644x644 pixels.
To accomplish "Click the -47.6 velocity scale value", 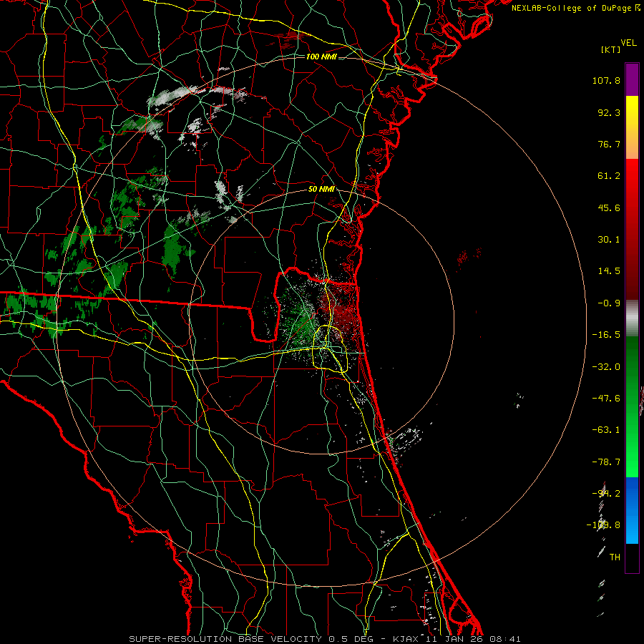I will tap(606, 399).
